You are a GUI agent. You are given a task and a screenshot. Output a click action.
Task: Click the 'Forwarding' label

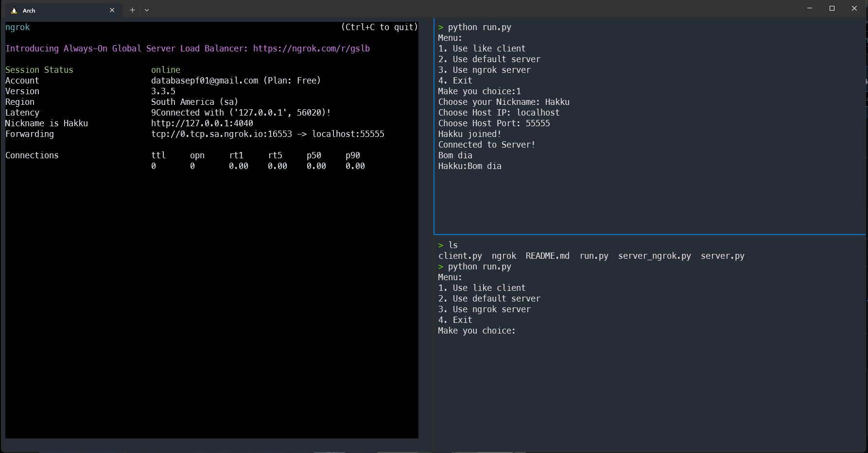click(x=30, y=134)
